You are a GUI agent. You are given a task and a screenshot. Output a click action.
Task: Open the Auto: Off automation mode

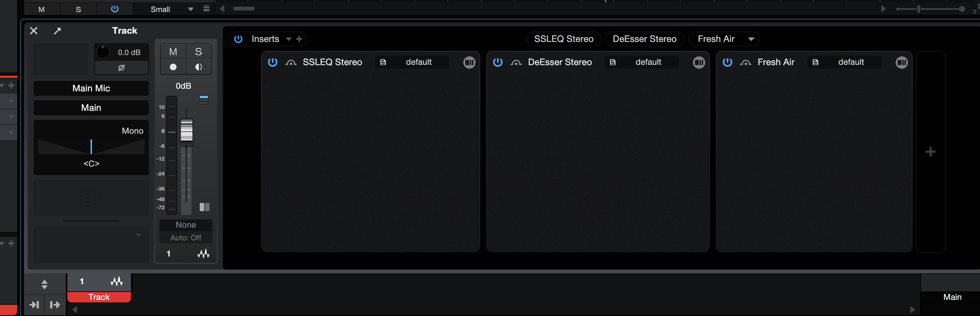click(x=186, y=238)
